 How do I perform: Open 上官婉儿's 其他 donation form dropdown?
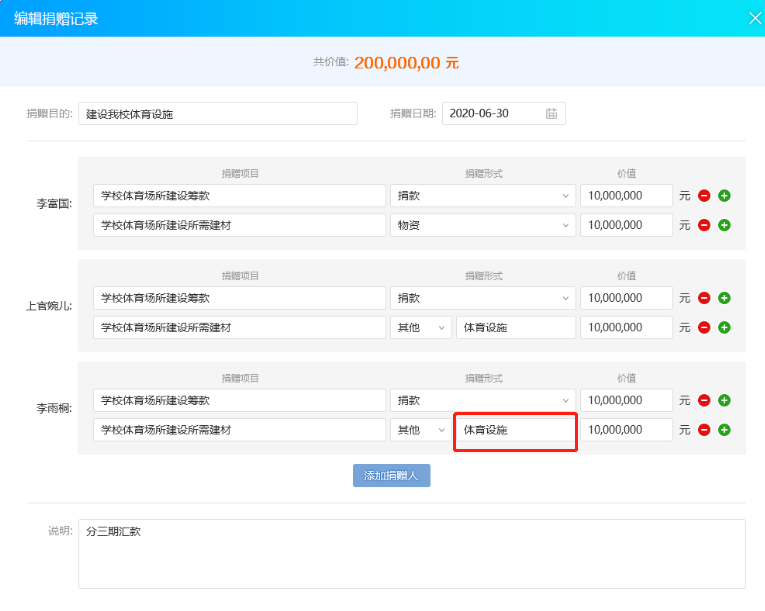tap(421, 327)
